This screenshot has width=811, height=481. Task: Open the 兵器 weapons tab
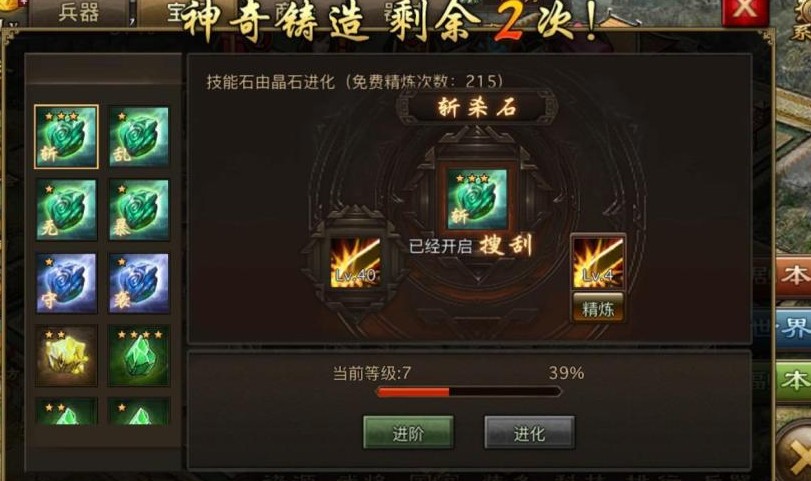[x=79, y=12]
